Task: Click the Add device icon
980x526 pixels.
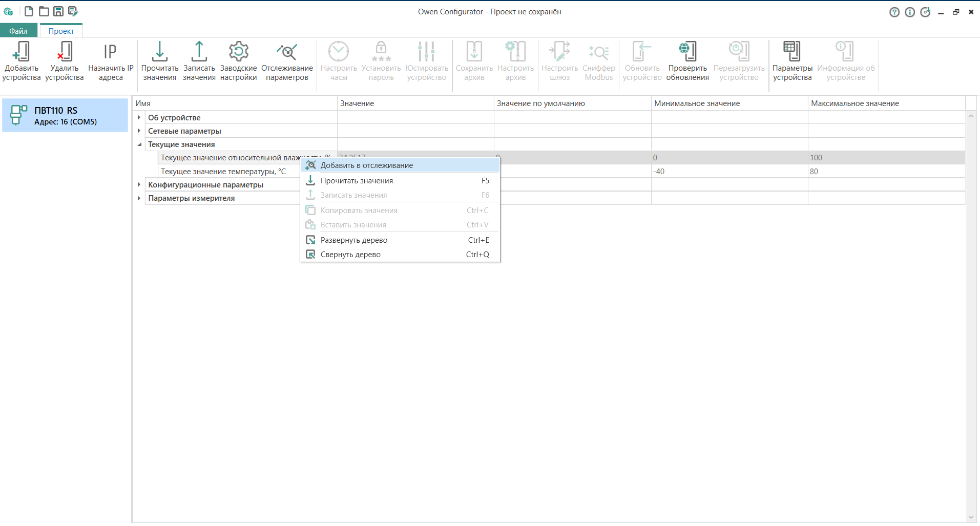Action: [x=21, y=52]
